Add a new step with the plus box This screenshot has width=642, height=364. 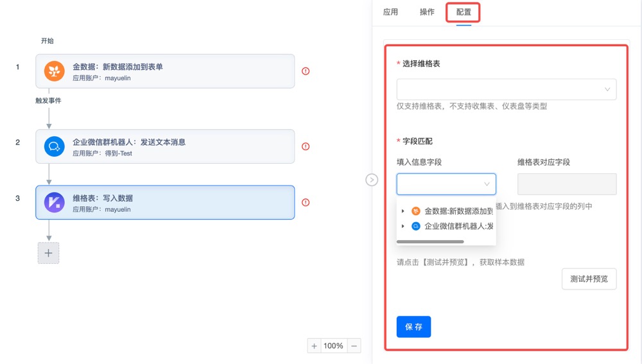pyautogui.click(x=48, y=253)
